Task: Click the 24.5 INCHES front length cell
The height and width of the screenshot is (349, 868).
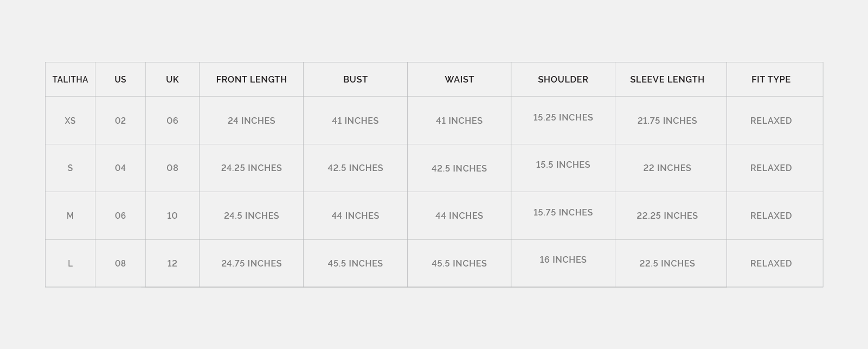Action: pos(251,215)
